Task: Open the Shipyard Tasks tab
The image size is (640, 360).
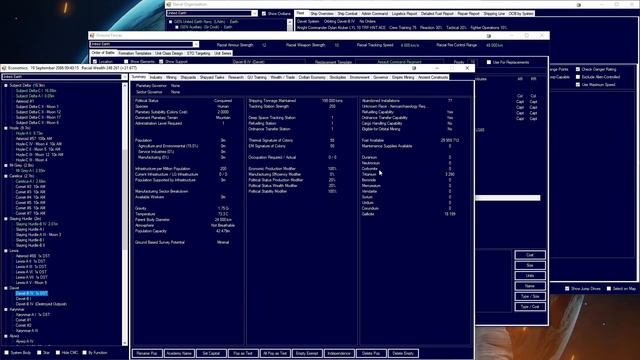Action: 212,77
